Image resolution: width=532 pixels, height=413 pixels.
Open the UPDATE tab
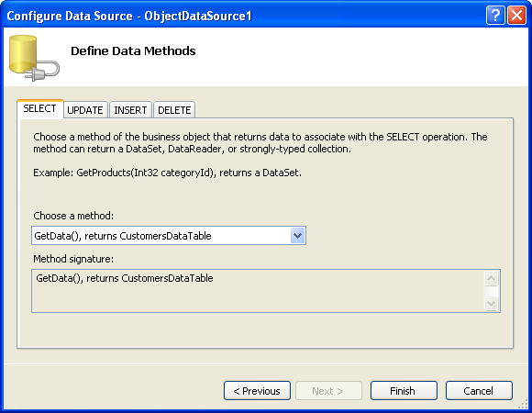[85, 110]
